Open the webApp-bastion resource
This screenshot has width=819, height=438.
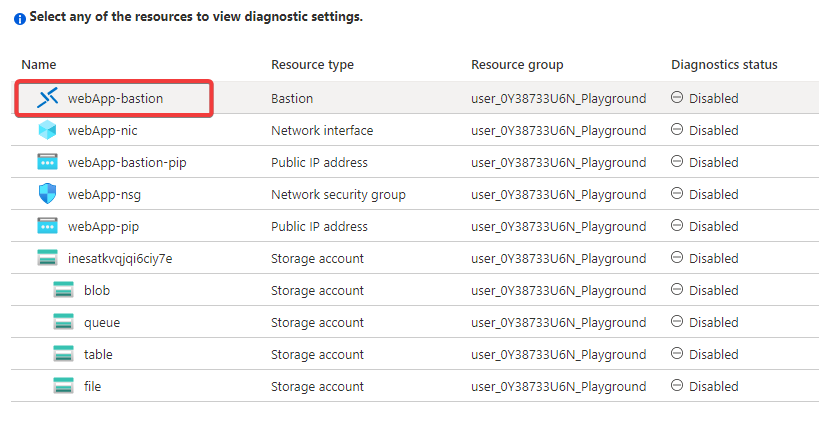pyautogui.click(x=115, y=98)
